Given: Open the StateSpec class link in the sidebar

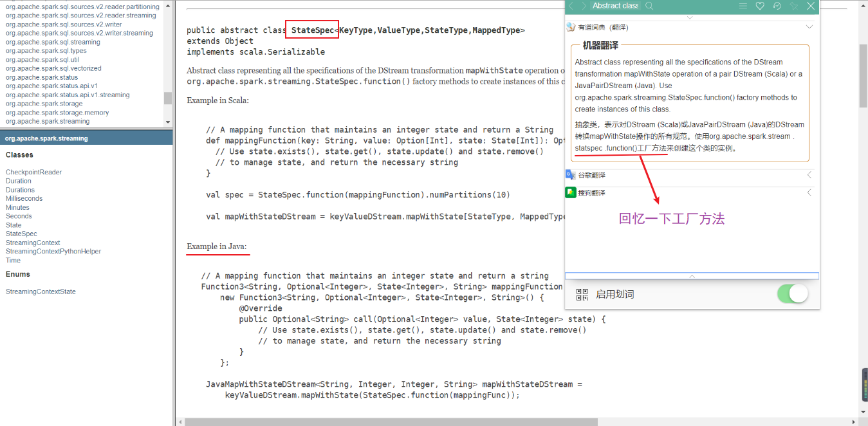Looking at the screenshot, I should click(x=21, y=234).
